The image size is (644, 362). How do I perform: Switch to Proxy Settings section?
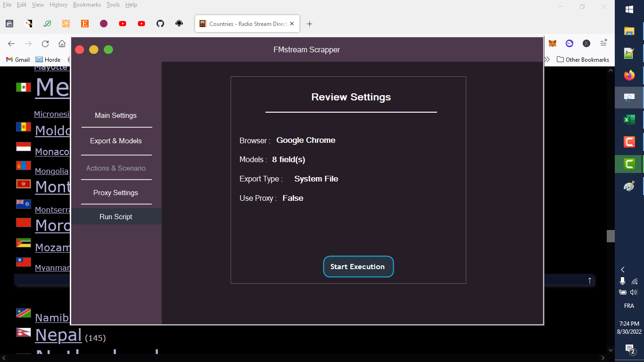(x=116, y=192)
